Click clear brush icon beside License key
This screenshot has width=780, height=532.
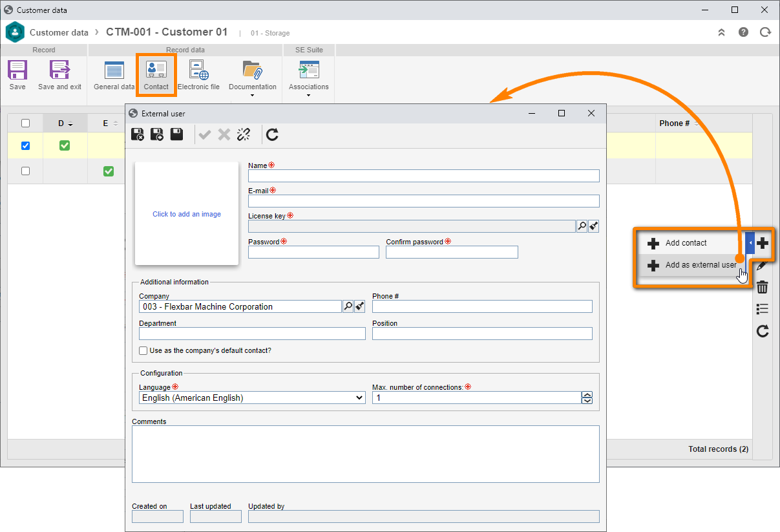click(594, 226)
